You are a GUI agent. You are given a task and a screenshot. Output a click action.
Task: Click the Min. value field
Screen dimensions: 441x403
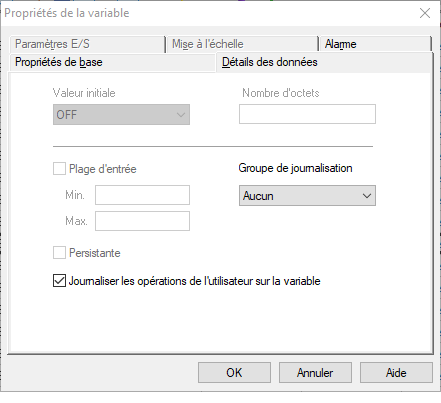(x=142, y=195)
